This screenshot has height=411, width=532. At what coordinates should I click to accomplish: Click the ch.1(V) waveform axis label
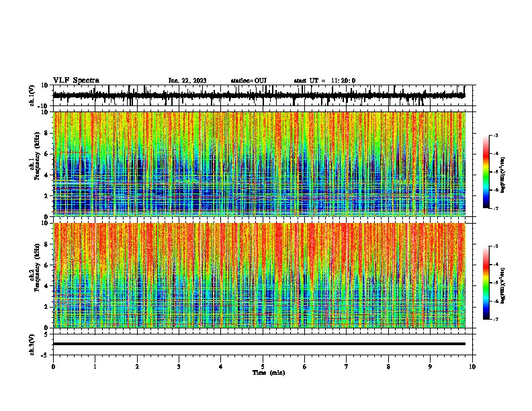coord(32,95)
